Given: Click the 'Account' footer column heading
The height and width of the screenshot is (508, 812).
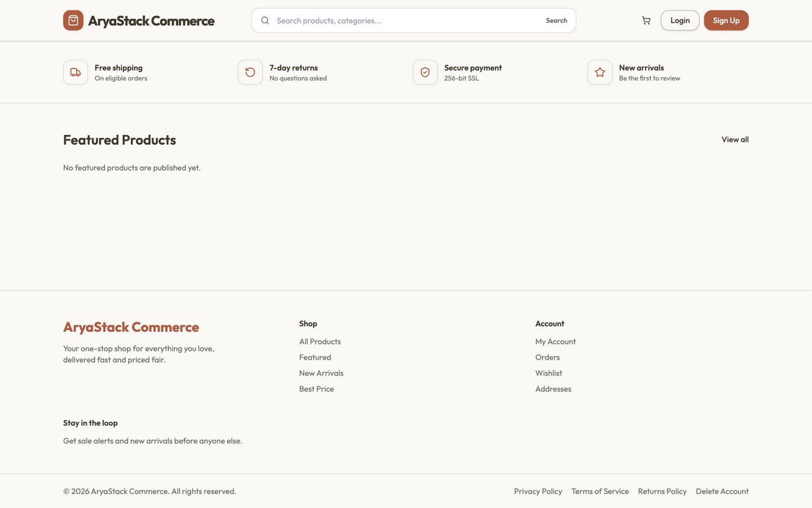Looking at the screenshot, I should (550, 323).
